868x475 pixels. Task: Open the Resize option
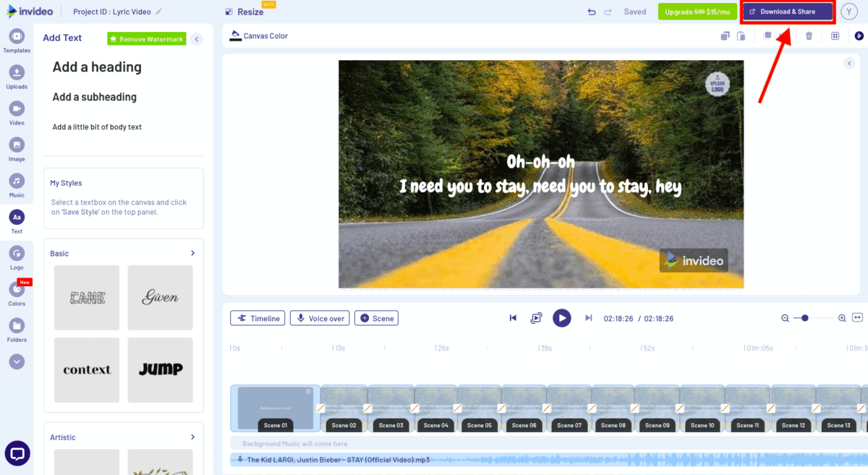click(x=244, y=12)
